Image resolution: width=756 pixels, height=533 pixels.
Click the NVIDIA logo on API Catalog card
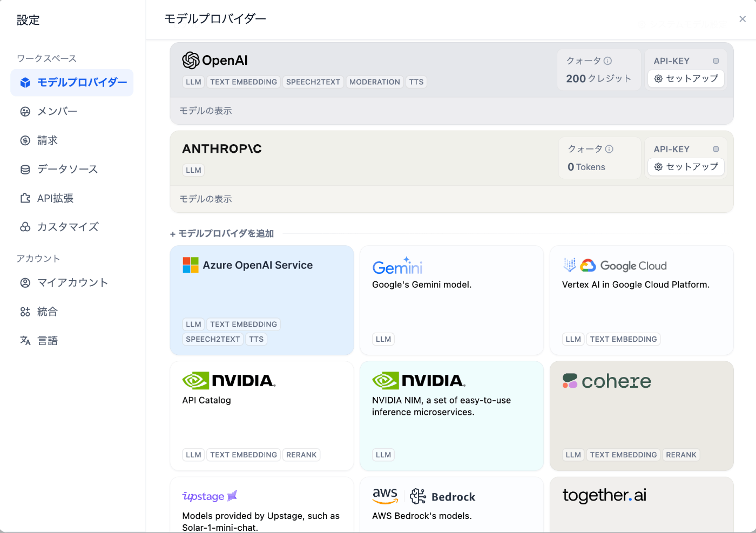229,381
